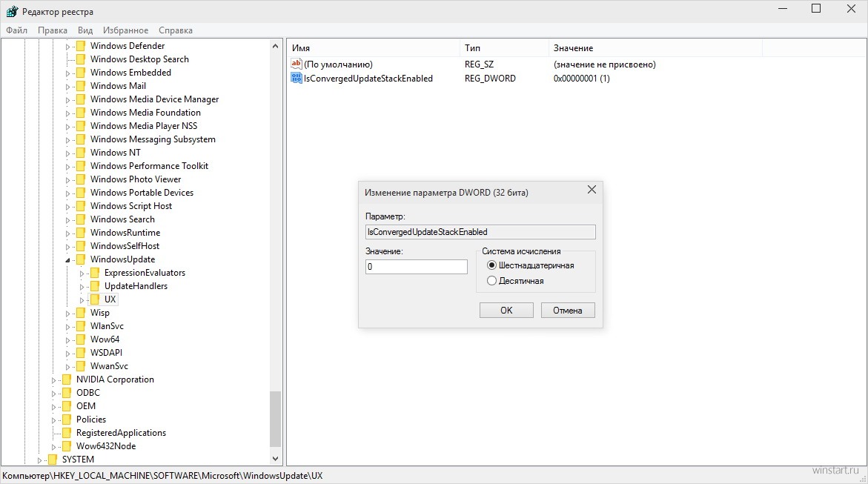Click the RegisteredApplications folder icon

[x=67, y=433]
